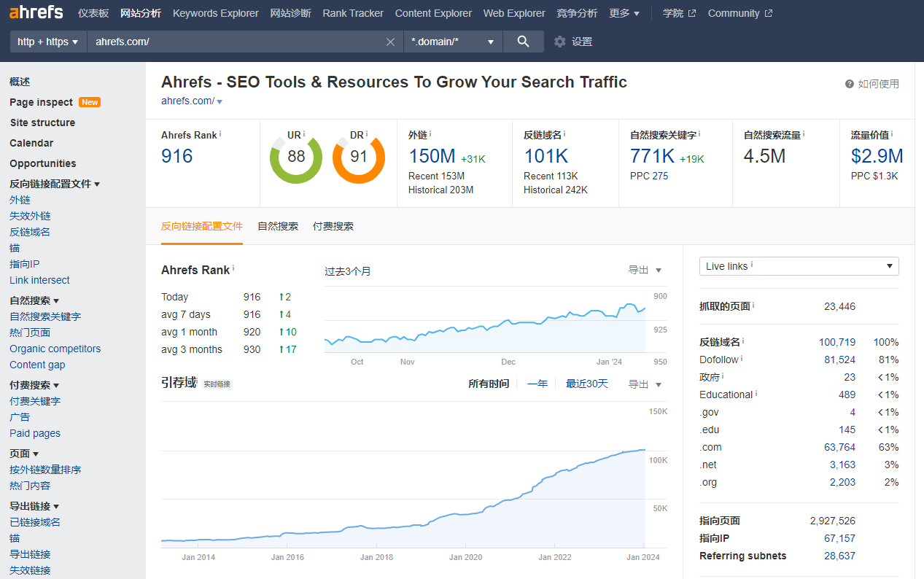The width and height of the screenshot is (924, 579).
Task: Click 如何使用 help link
Action: click(879, 84)
